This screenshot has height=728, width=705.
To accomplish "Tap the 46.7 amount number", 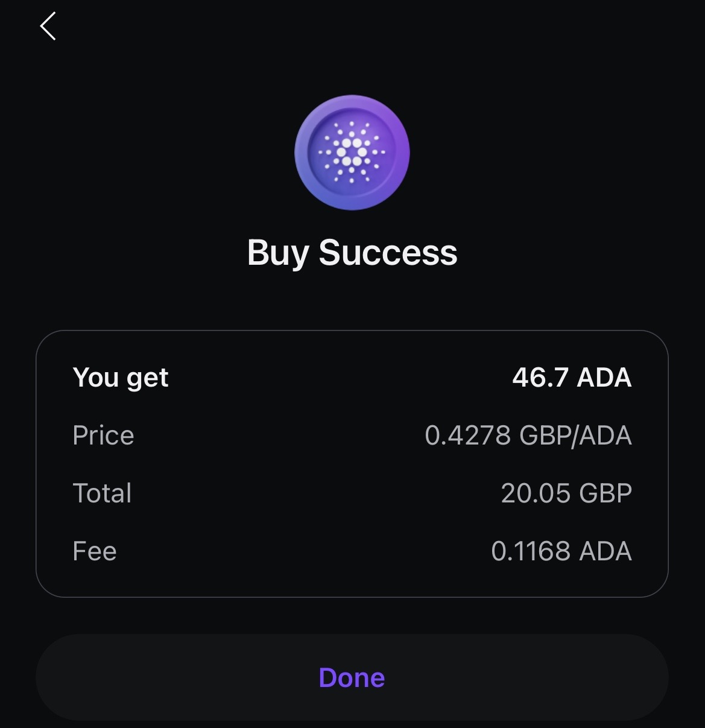I will 540,378.
